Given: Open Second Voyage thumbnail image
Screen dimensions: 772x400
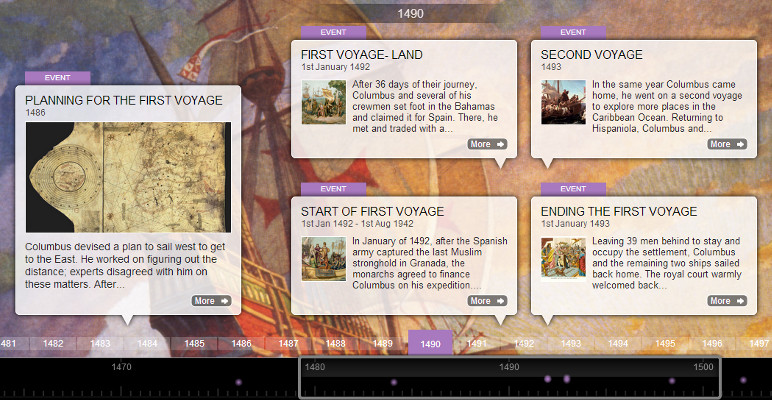Looking at the screenshot, I should coord(563,102).
